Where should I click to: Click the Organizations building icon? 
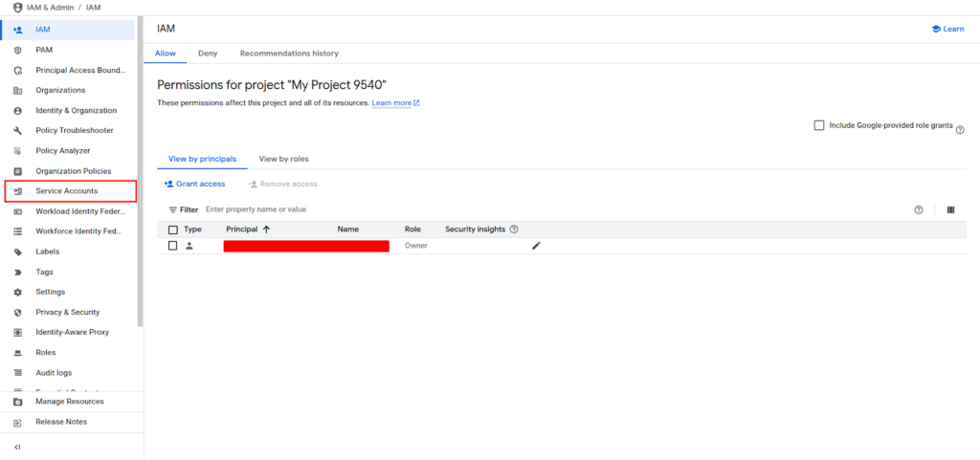(x=17, y=91)
